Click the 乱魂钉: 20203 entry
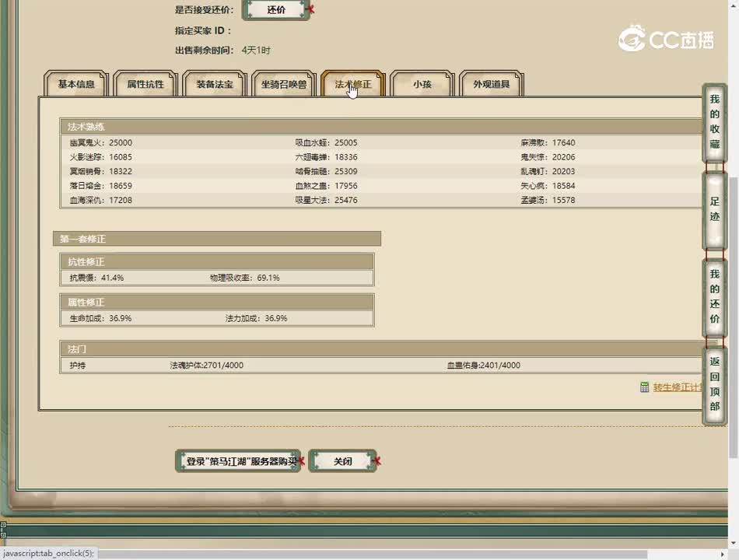This screenshot has width=739, height=560. coord(548,171)
